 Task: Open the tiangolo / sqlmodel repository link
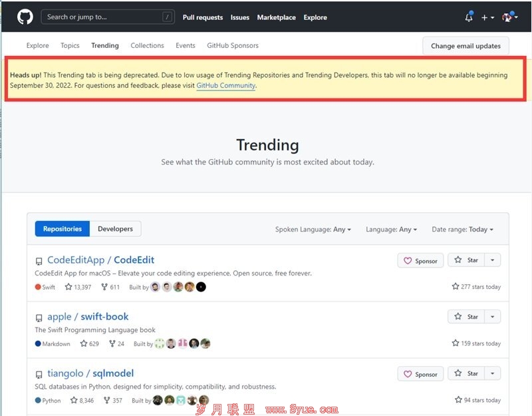point(90,373)
